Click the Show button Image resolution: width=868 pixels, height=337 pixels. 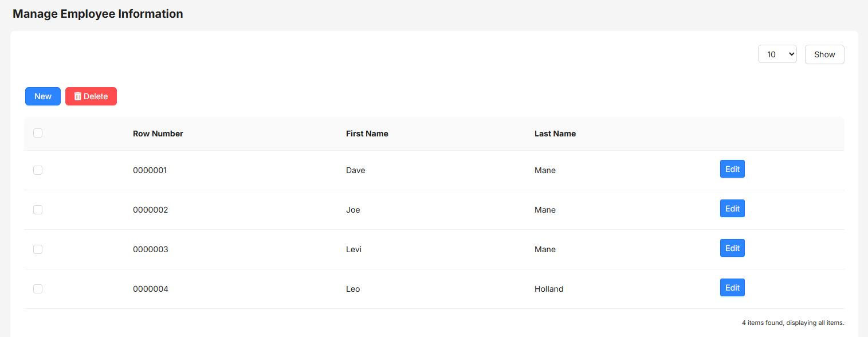coord(824,54)
